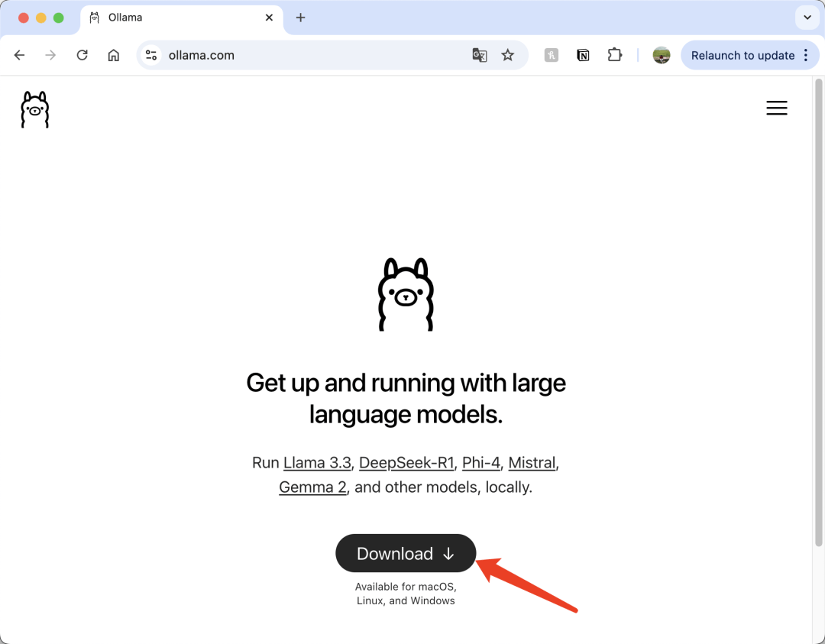Open the Extensions puzzle icon
The width and height of the screenshot is (825, 644).
click(x=614, y=55)
